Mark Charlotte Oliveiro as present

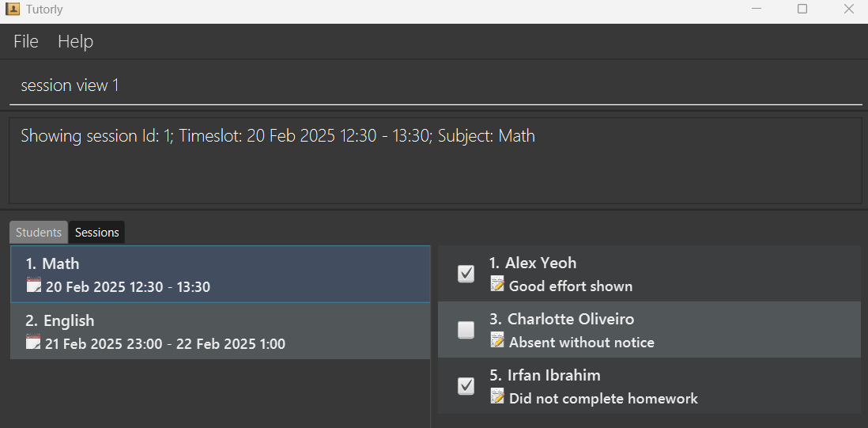pyautogui.click(x=466, y=330)
